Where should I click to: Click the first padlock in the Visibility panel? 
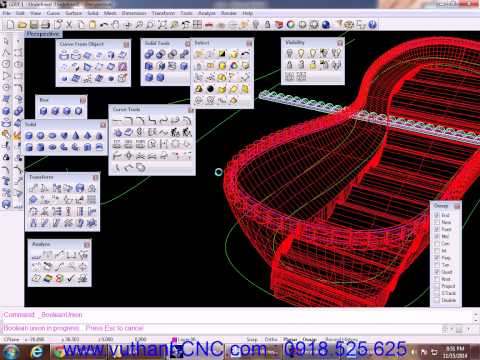click(289, 65)
